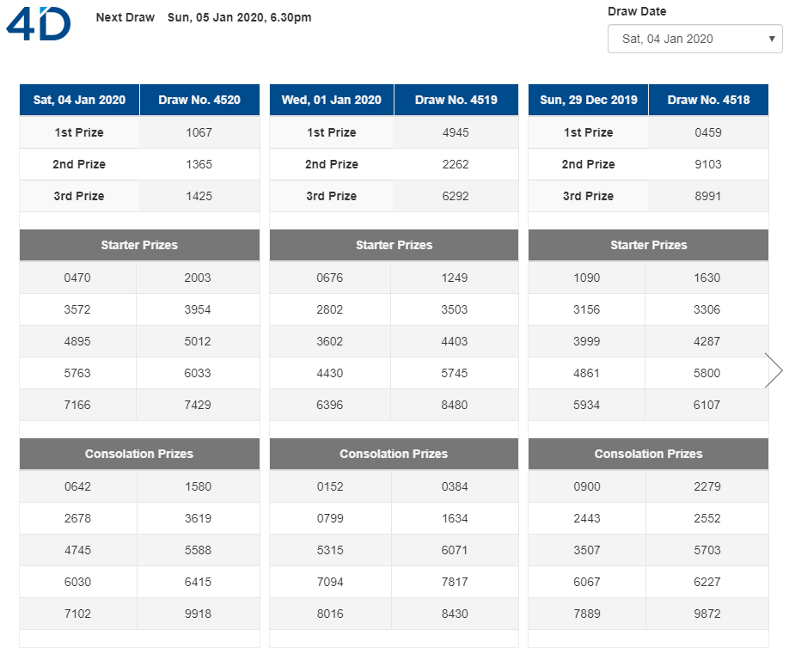Screen dimensions: 789x672
Task: Click Starter Prizes header of draw 4518
Action: [x=649, y=245]
